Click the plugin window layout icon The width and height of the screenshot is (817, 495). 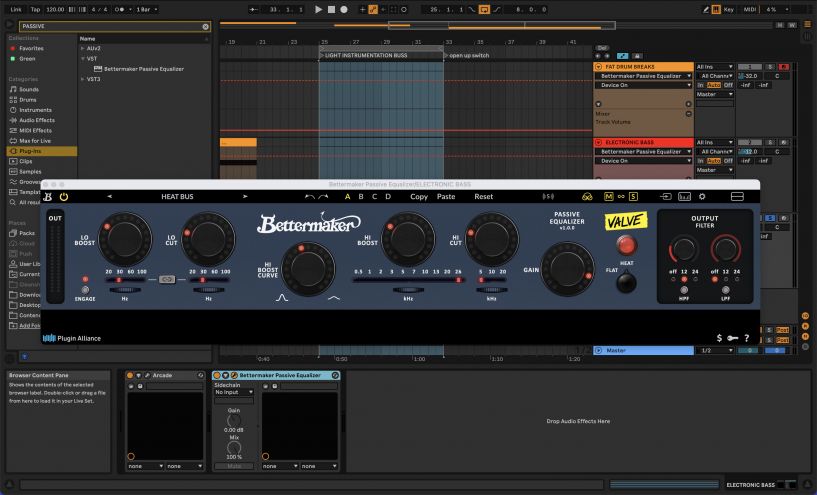pos(737,196)
